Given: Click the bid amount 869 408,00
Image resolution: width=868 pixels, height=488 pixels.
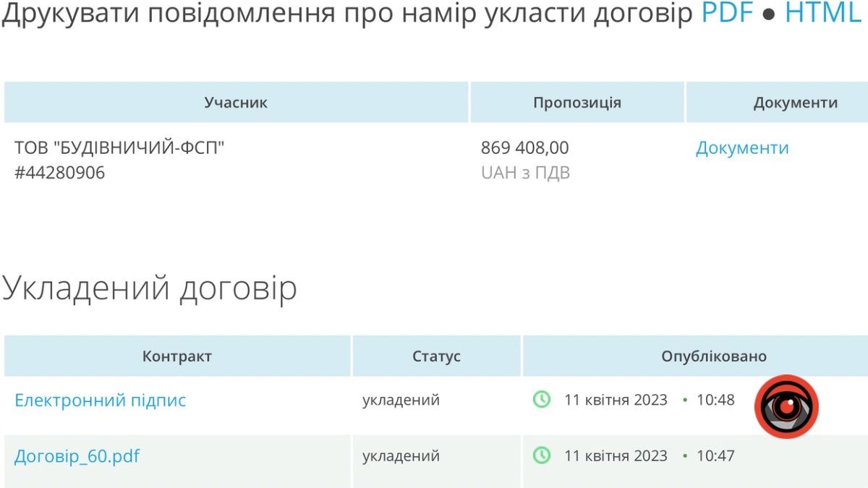Looking at the screenshot, I should coord(525,148).
